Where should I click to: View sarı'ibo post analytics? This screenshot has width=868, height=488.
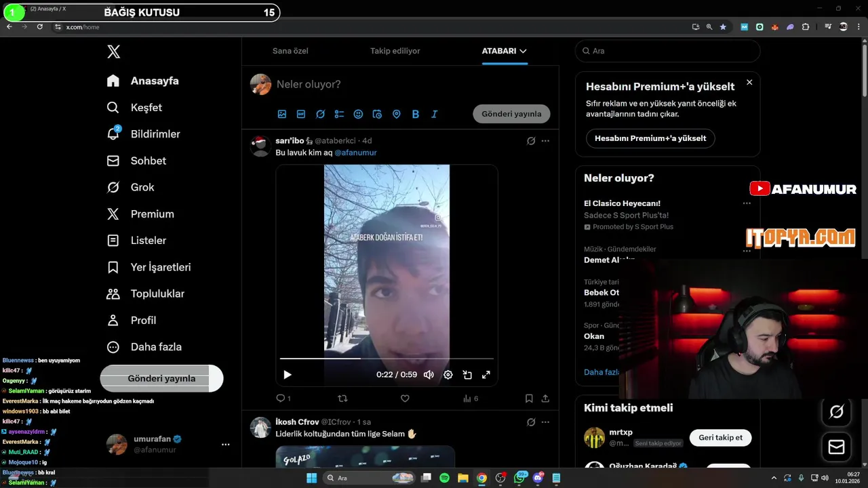tap(471, 399)
